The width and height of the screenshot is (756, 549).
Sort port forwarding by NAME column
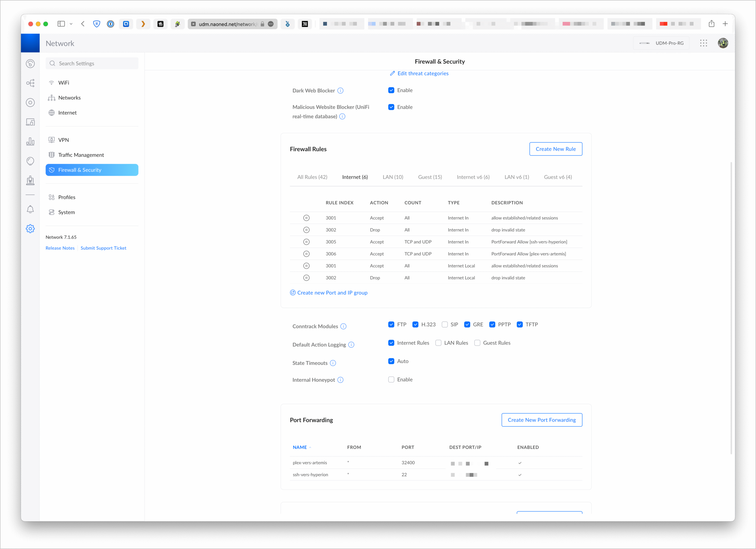pyautogui.click(x=300, y=447)
